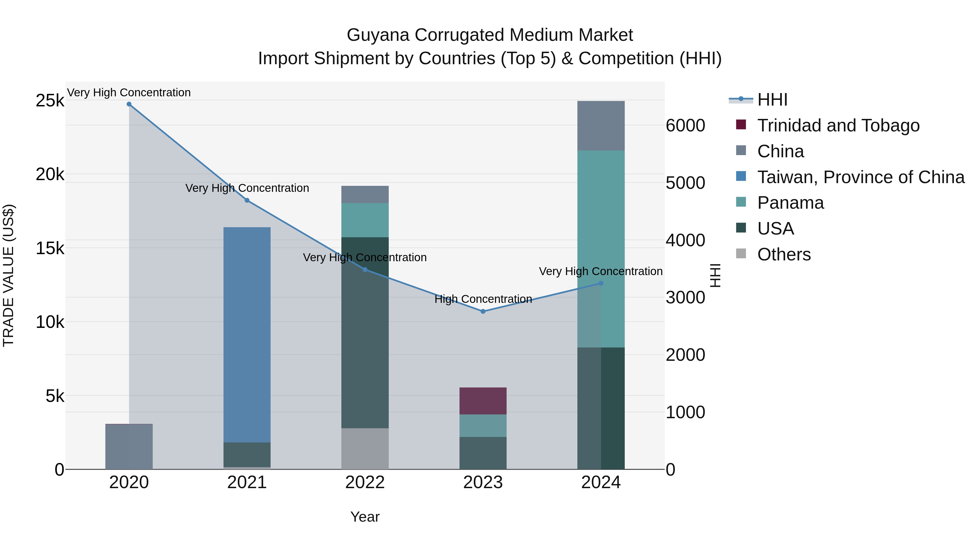980x551 pixels.
Task: Select the 2023 USA bar segment
Action: [x=483, y=453]
